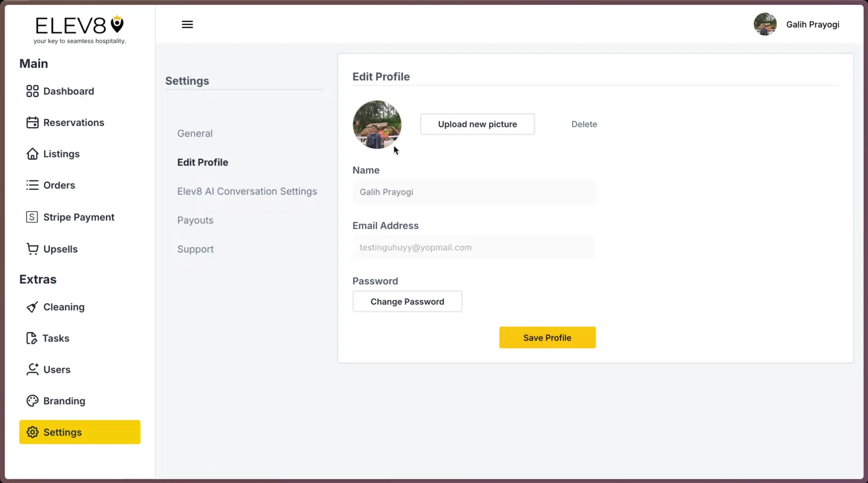Switch to the General settings section
This screenshot has height=483, width=868.
click(195, 133)
